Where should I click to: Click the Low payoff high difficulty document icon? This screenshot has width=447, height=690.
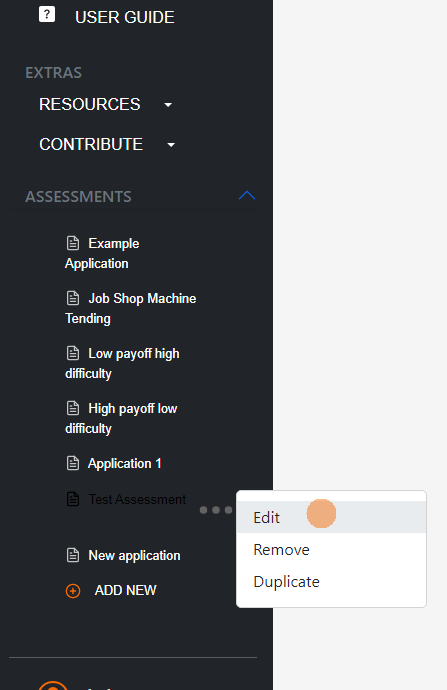pos(73,353)
